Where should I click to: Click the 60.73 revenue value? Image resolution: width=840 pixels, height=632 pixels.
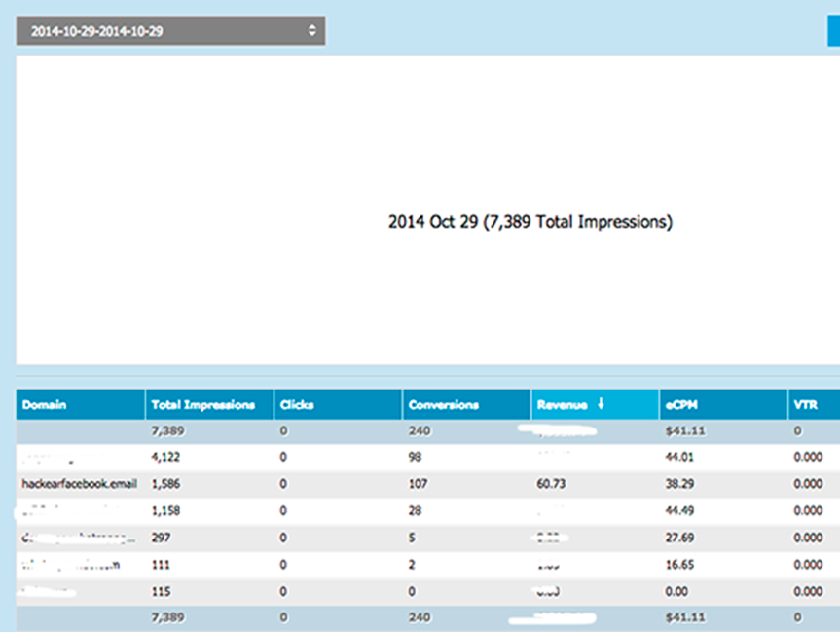click(551, 484)
